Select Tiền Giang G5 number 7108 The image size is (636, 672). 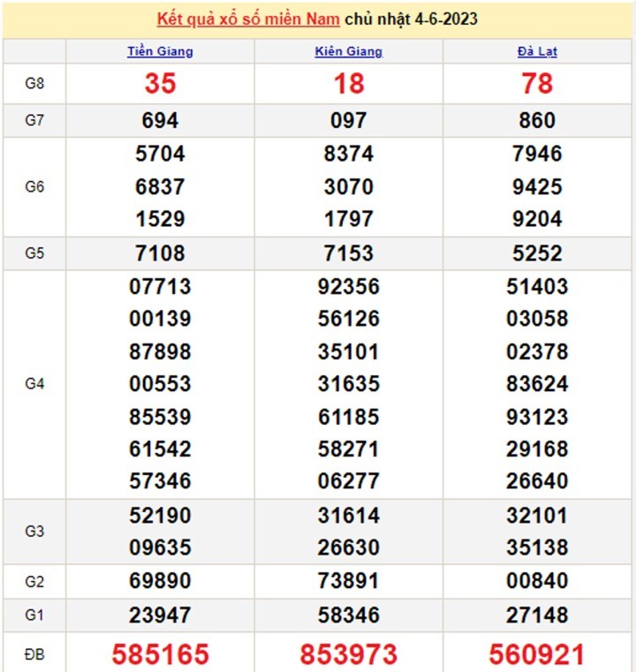coord(160,253)
